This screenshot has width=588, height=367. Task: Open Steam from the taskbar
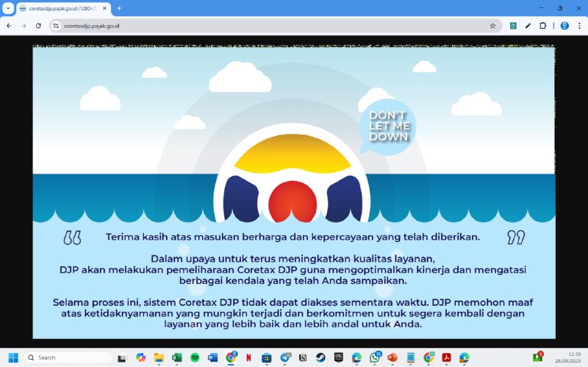point(320,357)
